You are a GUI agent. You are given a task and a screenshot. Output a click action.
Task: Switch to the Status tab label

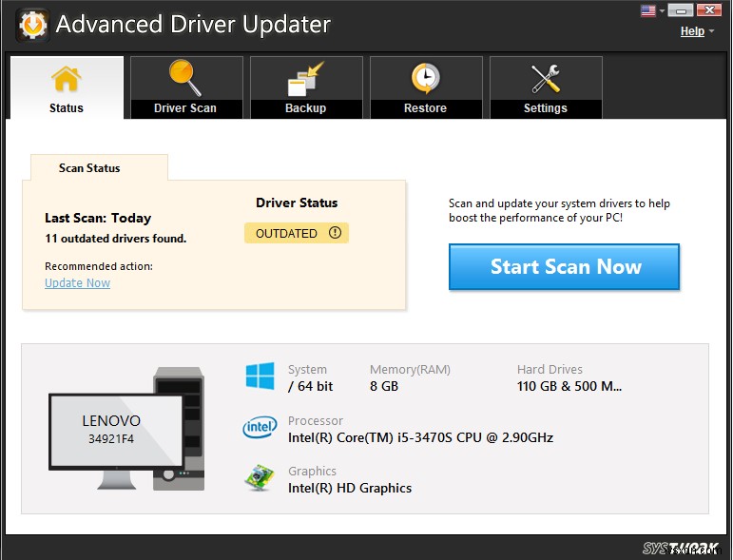[x=67, y=108]
